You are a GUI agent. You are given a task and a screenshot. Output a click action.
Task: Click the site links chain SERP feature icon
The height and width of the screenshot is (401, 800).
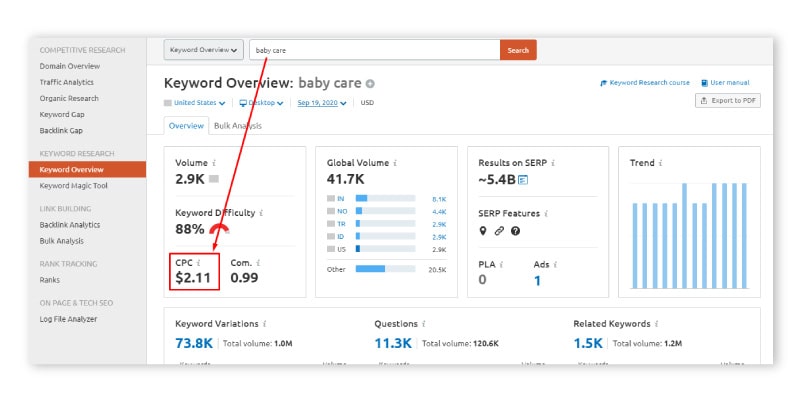tap(499, 231)
